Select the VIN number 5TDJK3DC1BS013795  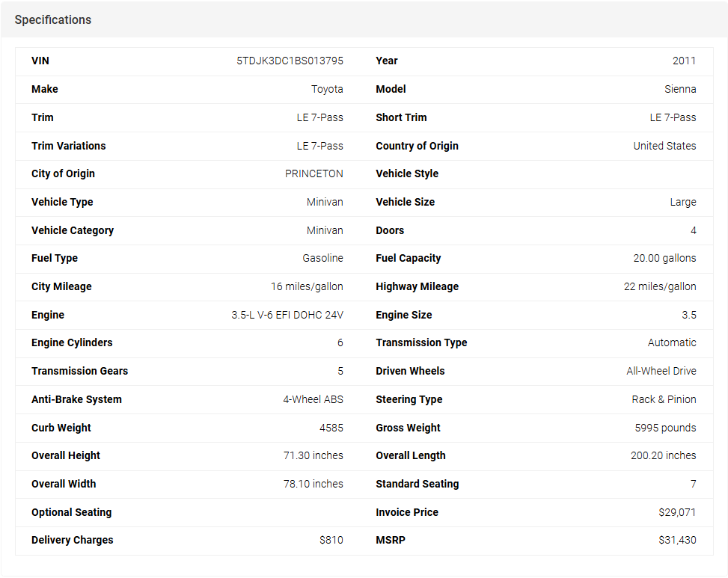tap(290, 61)
